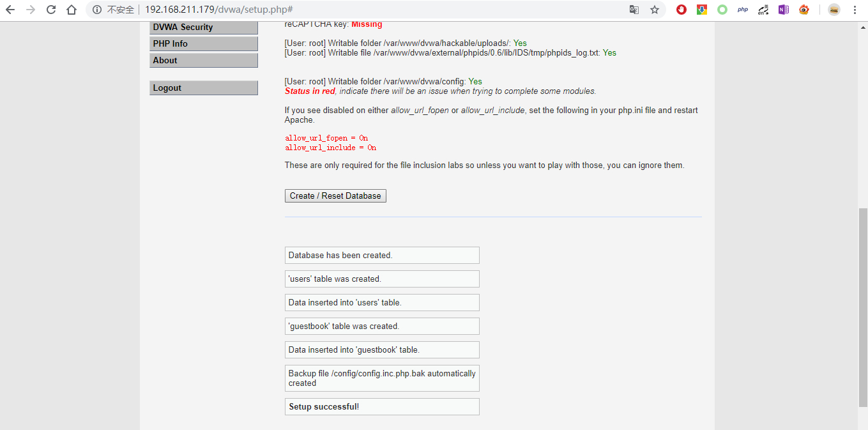
Task: Open the About page
Action: point(204,60)
